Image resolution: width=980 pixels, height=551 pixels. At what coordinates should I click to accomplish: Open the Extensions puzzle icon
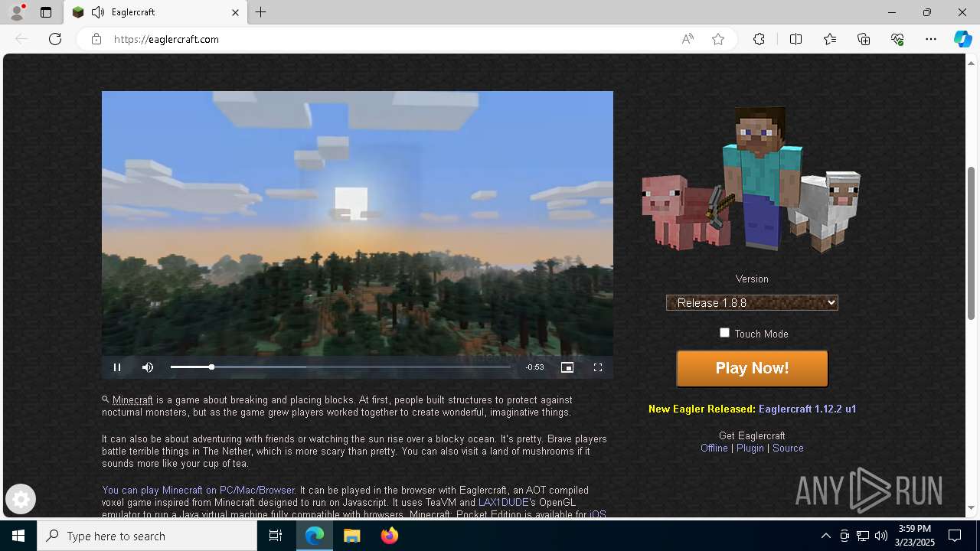point(759,39)
